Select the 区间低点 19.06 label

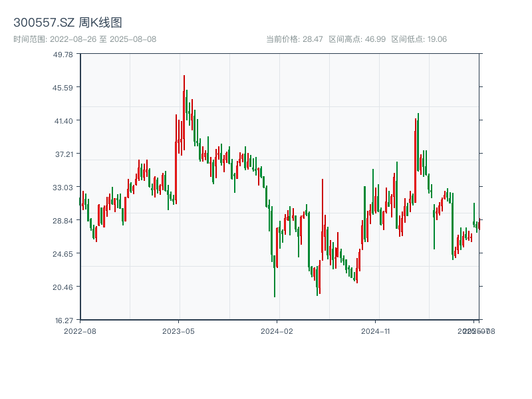tap(419, 39)
